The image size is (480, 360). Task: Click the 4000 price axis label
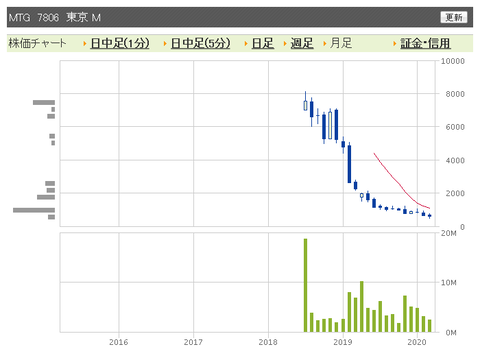click(x=455, y=160)
